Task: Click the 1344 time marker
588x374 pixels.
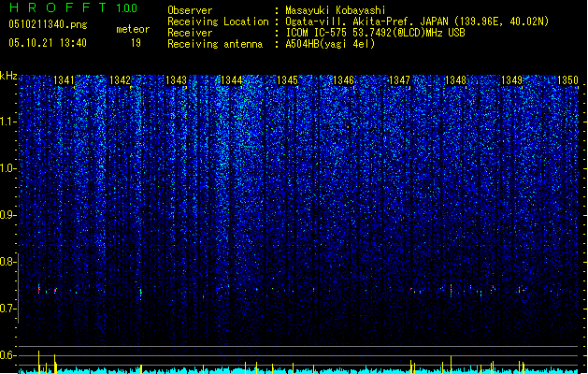Action: [232, 80]
